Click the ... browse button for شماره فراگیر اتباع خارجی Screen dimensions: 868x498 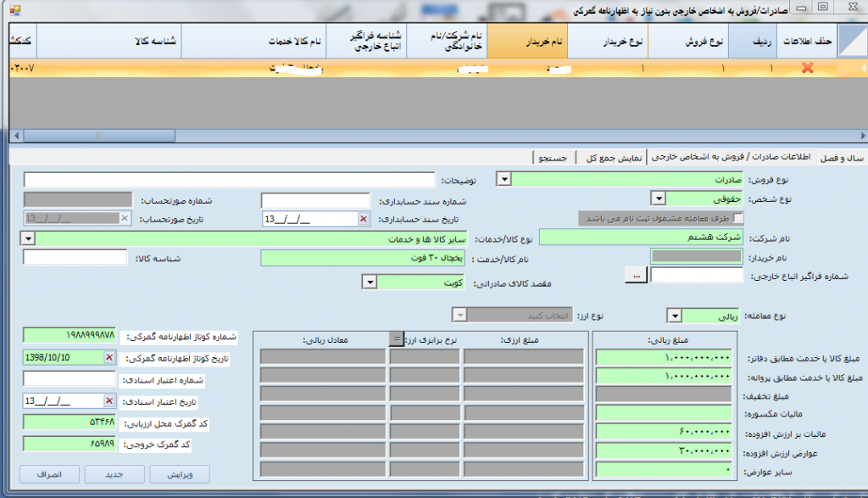click(636, 276)
